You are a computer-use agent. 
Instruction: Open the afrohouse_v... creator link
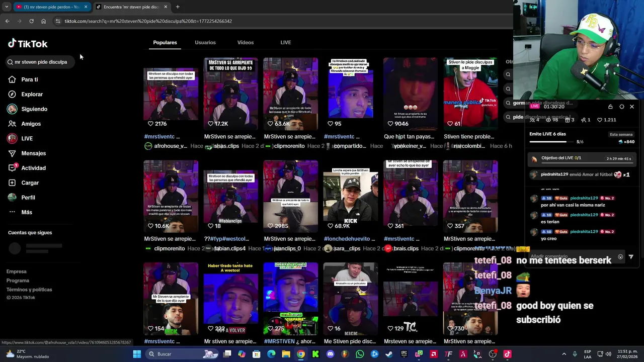point(171,146)
